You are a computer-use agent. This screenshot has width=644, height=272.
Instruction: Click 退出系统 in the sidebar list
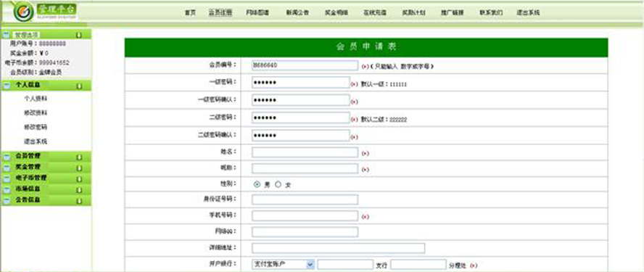(36, 141)
